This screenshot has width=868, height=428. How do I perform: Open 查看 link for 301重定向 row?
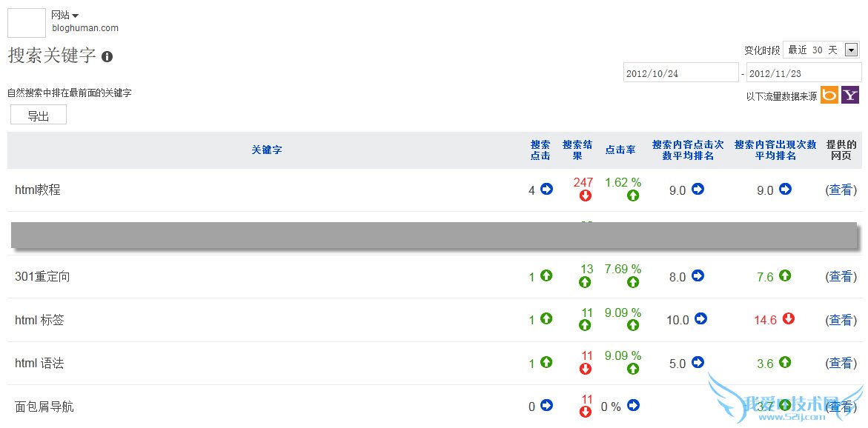(x=841, y=276)
